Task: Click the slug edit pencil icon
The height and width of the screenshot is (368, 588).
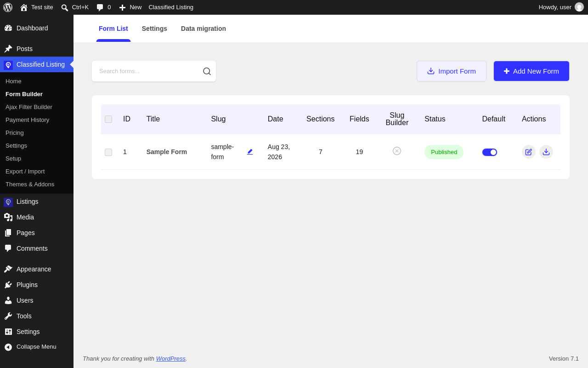Action: point(250,152)
